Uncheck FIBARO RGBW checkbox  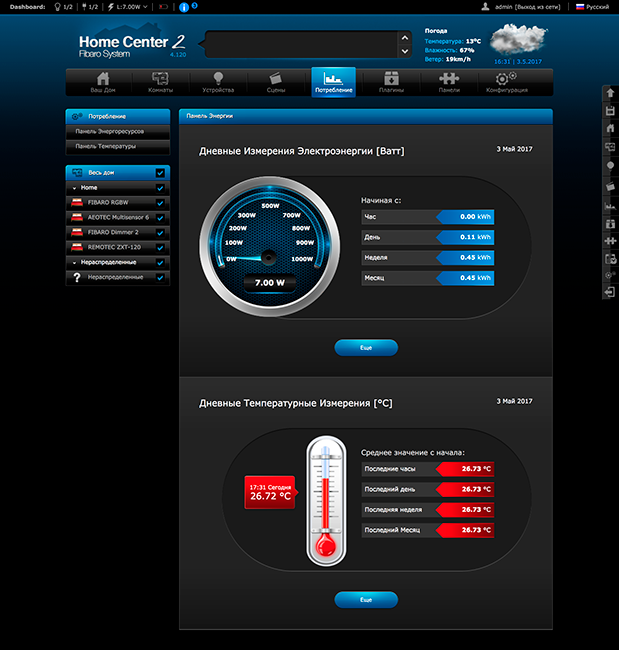(160, 203)
